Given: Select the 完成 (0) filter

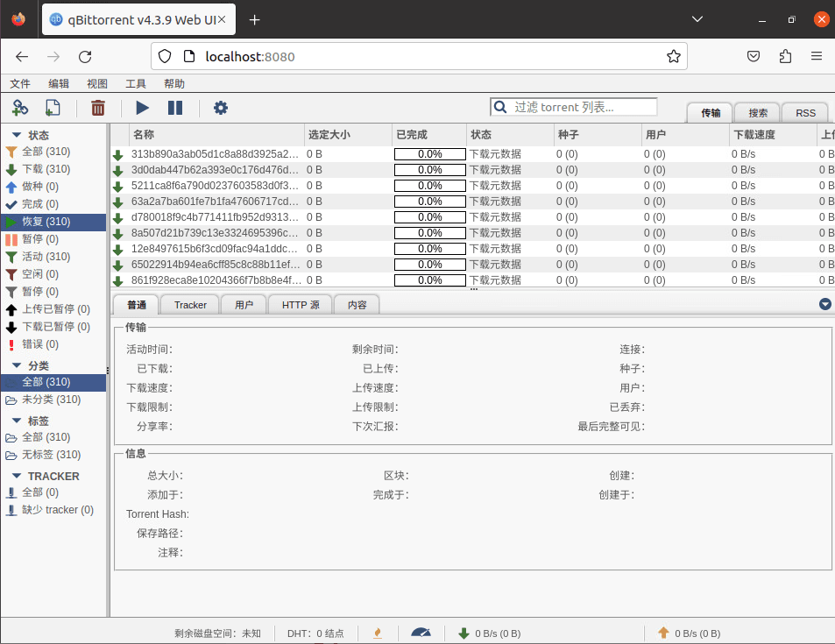Looking at the screenshot, I should click(53, 204).
